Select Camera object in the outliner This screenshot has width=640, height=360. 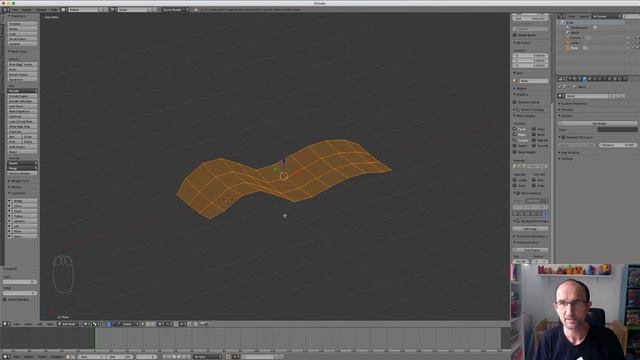[x=576, y=38]
